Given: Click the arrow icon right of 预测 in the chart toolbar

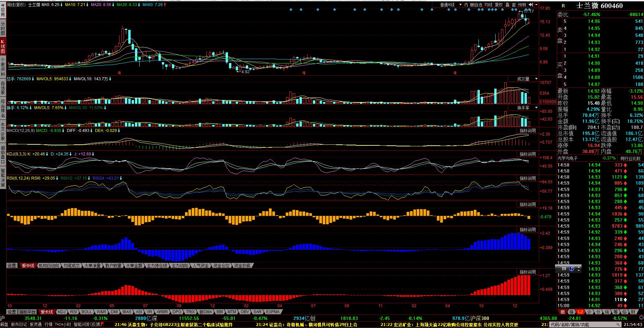Looking at the screenshot, I should 531,5.
